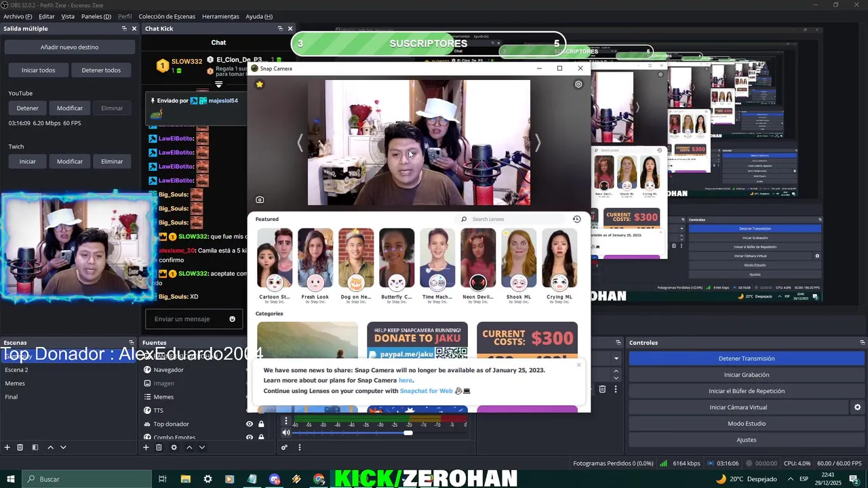This screenshot has height=488, width=868.
Task: Float the Escenas dock panel
Action: 132,342
